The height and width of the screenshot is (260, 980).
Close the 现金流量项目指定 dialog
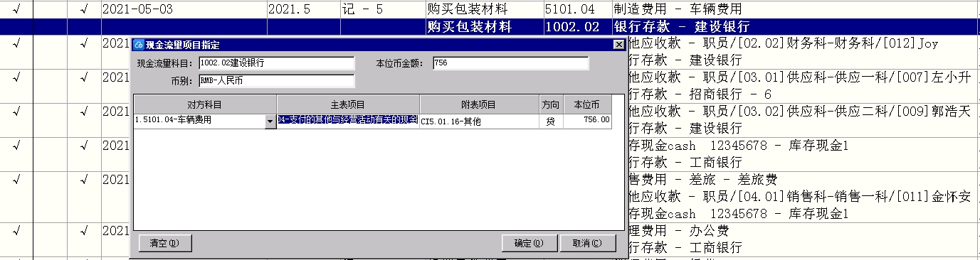click(619, 44)
